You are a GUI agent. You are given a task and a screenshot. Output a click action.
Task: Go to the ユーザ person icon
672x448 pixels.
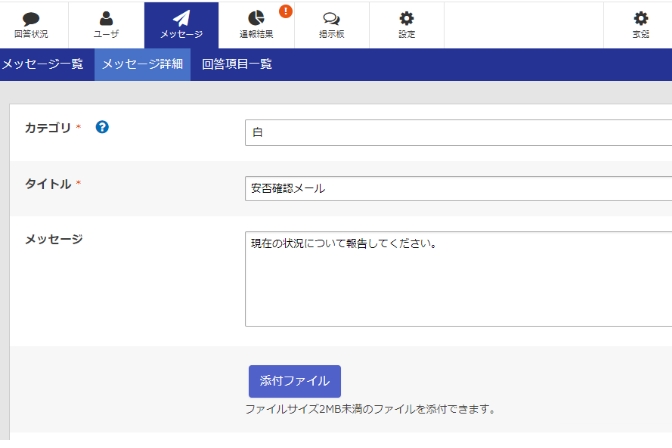click(106, 18)
